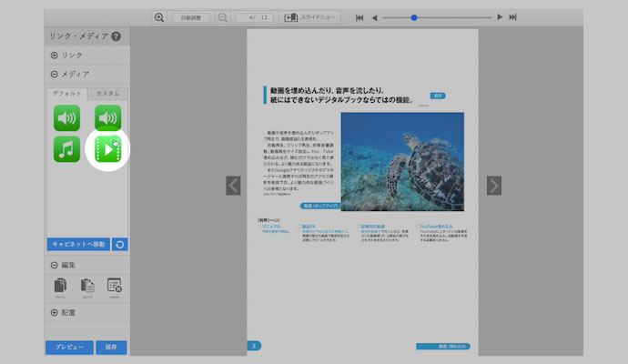
Task: Click the blue refresh icon button
Action: [120, 245]
